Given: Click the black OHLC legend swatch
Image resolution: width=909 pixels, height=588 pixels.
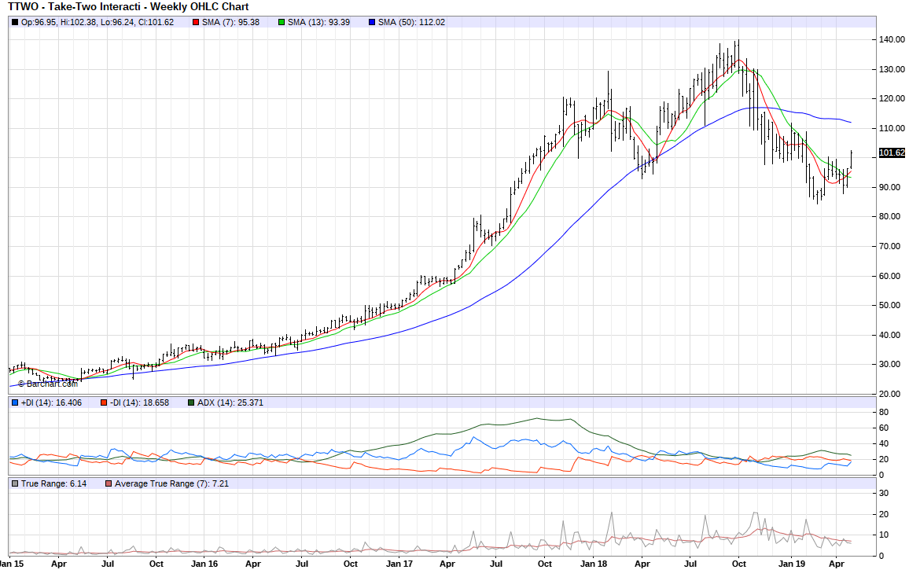Looking at the screenshot, I should point(15,23).
